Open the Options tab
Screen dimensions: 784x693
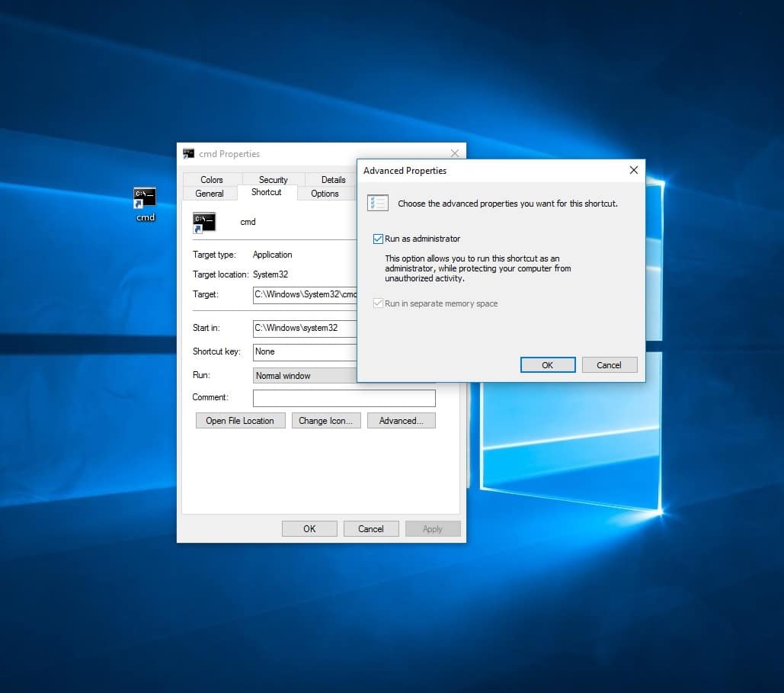pos(325,194)
